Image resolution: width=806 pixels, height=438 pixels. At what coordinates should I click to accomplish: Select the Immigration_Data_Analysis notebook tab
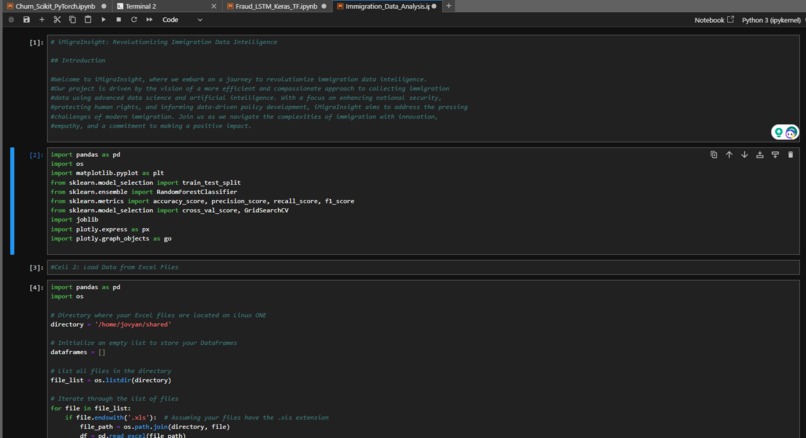point(388,6)
